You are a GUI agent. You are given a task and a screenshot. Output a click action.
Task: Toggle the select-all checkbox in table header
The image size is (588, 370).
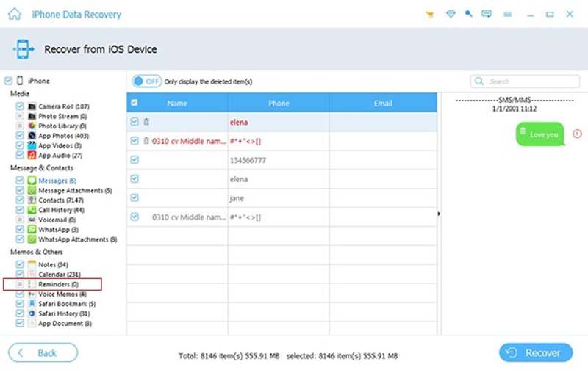[x=134, y=104]
